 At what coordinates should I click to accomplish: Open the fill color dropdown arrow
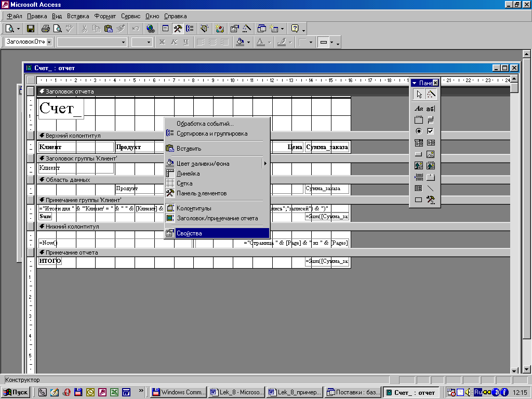pos(249,43)
